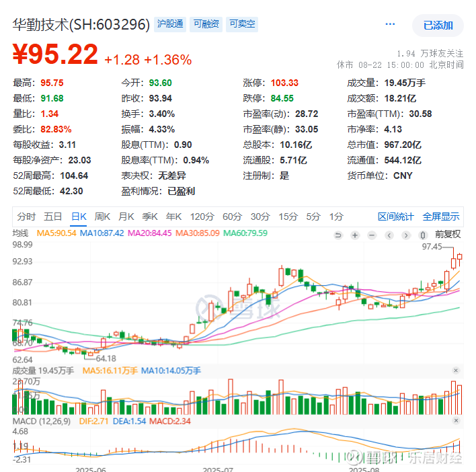Click the 换手 value 3.40%
This screenshot has width=476, height=472.
coord(162,114)
